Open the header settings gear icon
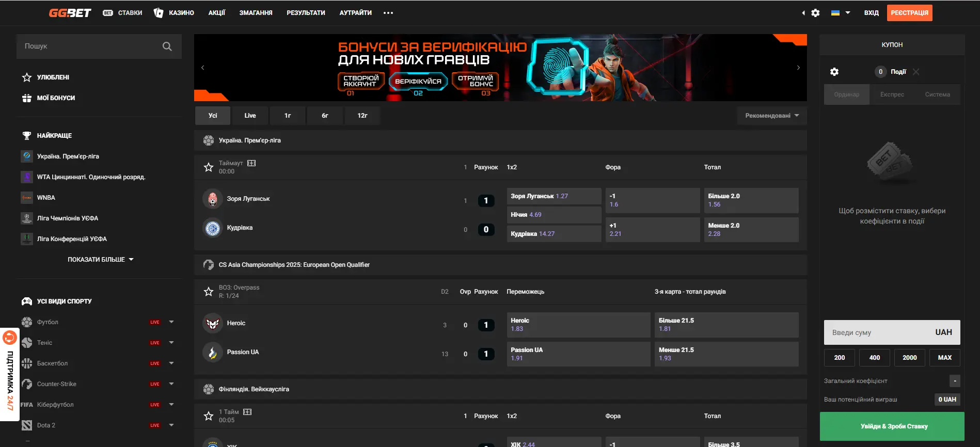Image resolution: width=980 pixels, height=447 pixels. pos(815,13)
